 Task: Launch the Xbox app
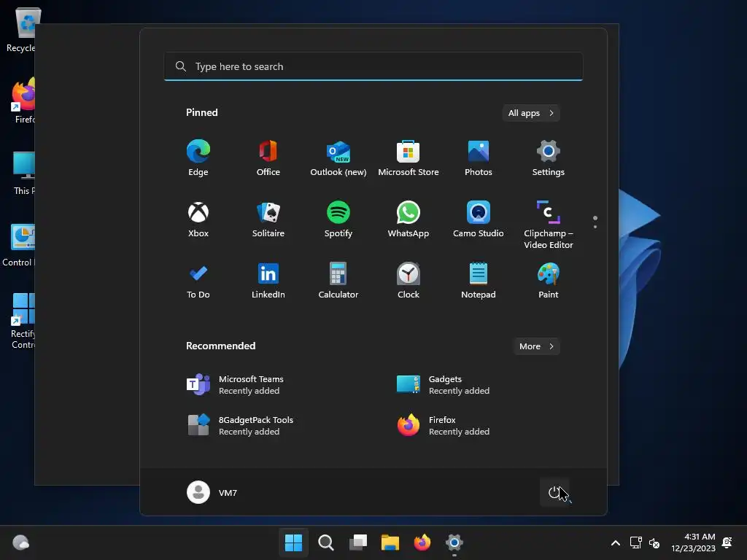pyautogui.click(x=198, y=219)
